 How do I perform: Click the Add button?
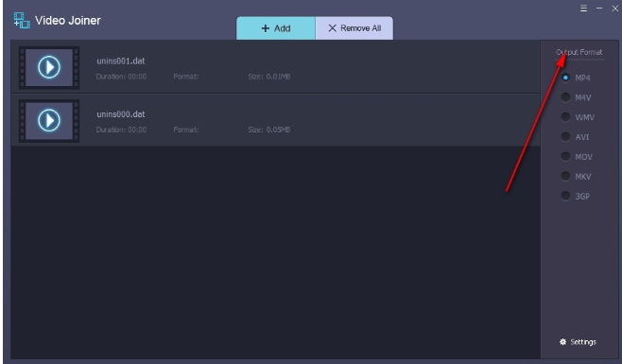tap(276, 28)
